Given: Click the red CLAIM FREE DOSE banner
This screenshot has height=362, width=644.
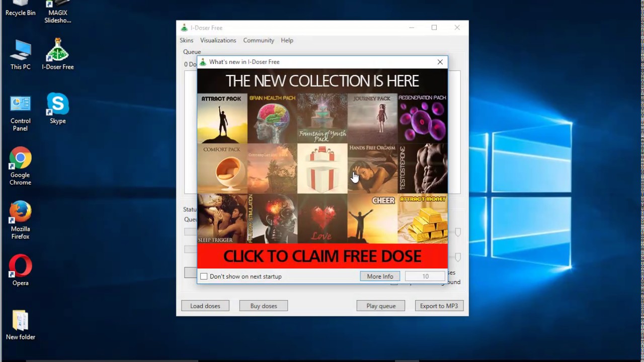Looking at the screenshot, I should point(322,256).
